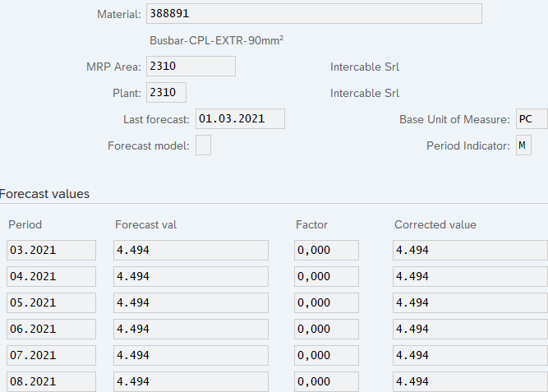This screenshot has width=548, height=392.
Task: Click the Material field containing 388891
Action: 313,14
